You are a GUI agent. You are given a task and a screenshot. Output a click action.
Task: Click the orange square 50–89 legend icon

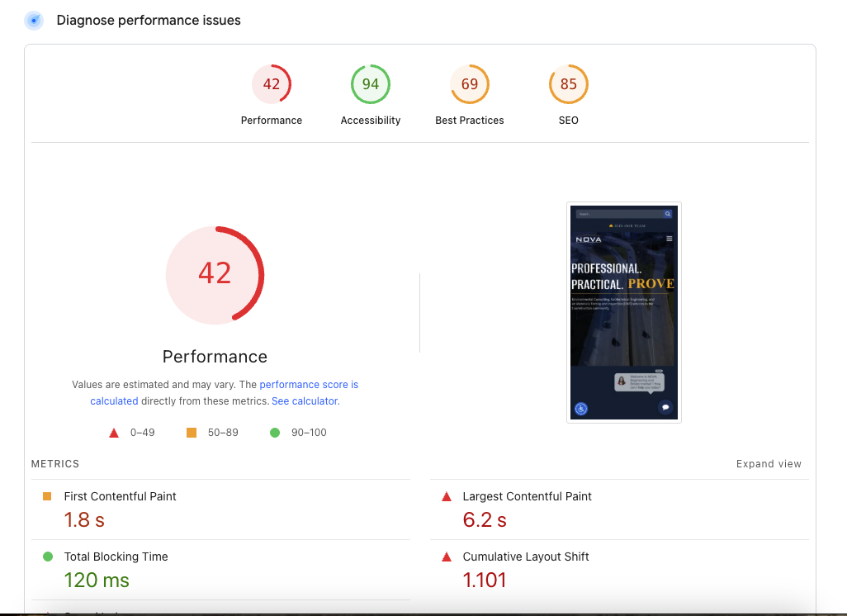tap(192, 433)
